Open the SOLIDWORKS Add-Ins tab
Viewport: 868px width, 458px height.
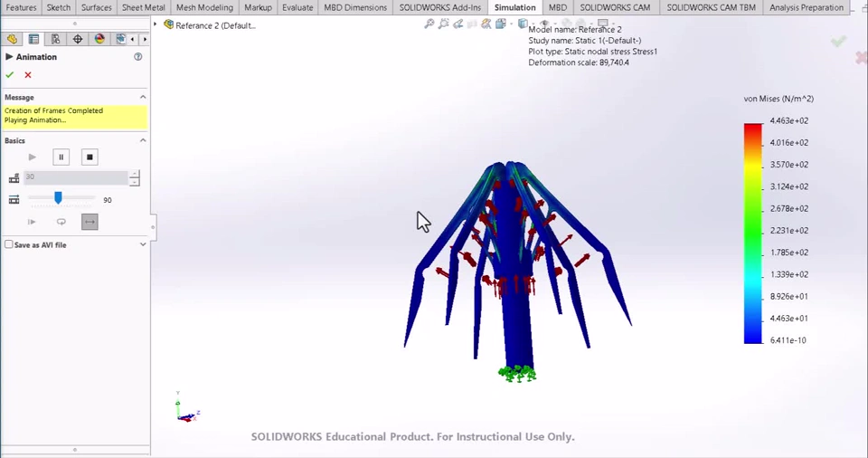pyautogui.click(x=440, y=7)
